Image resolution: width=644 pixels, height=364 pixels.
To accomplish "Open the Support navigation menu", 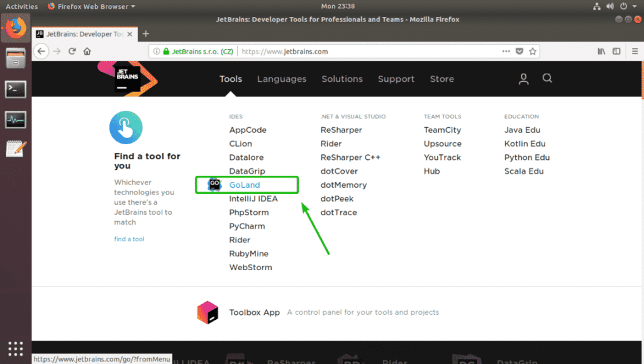I will click(x=396, y=79).
